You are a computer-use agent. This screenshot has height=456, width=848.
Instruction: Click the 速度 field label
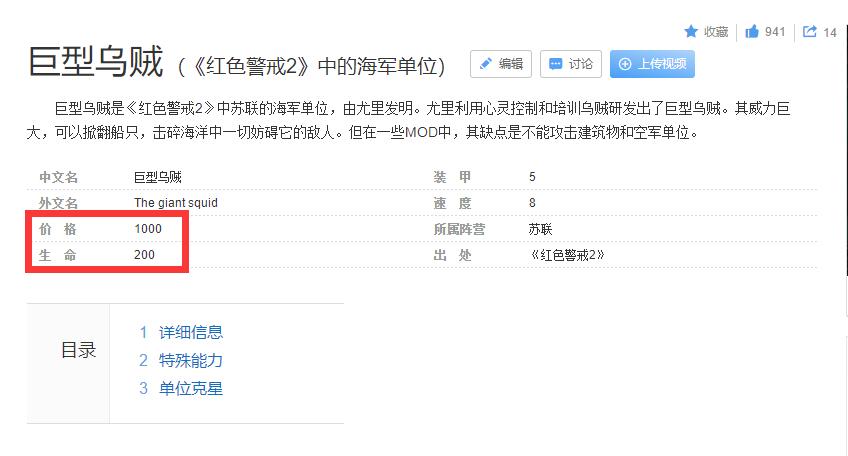453,203
